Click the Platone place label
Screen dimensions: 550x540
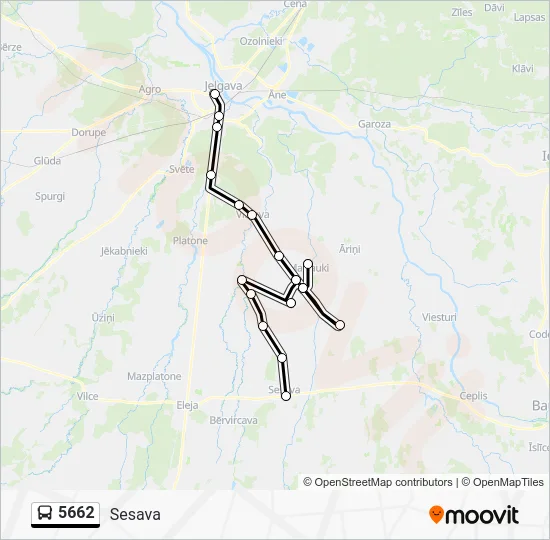point(190,241)
